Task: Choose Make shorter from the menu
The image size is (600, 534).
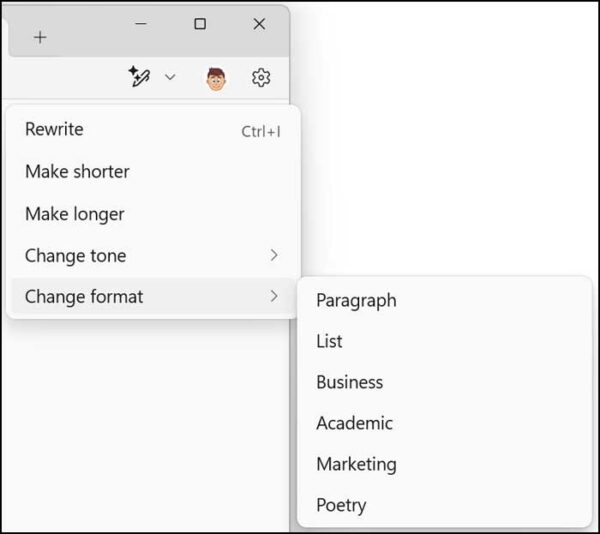Action: [77, 171]
